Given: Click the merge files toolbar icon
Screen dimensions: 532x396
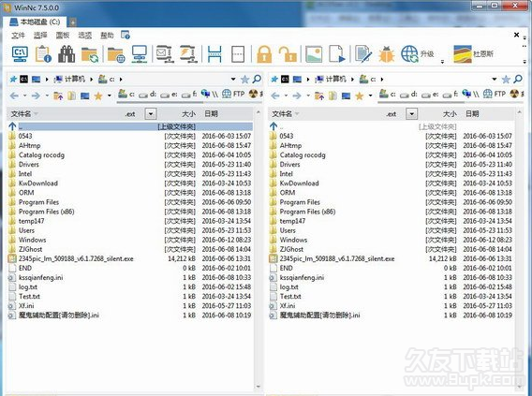Looking at the screenshot, I should pyautogui.click(x=238, y=53).
